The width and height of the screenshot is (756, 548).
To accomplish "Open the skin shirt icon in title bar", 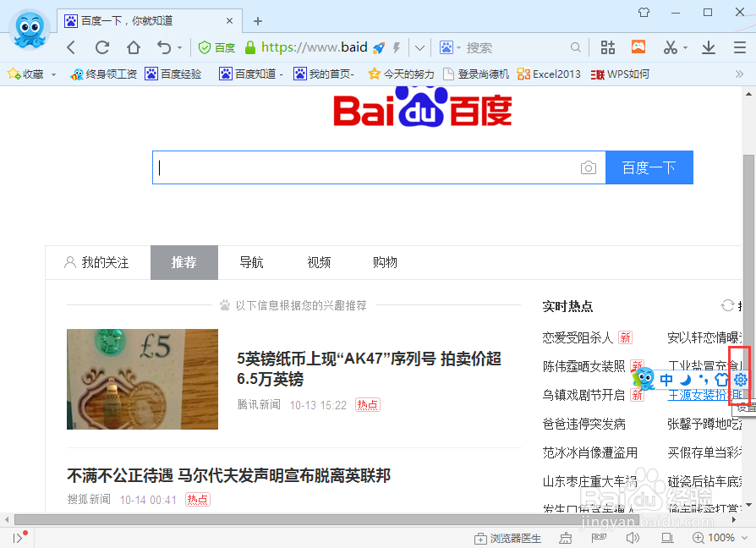I will pos(644,12).
